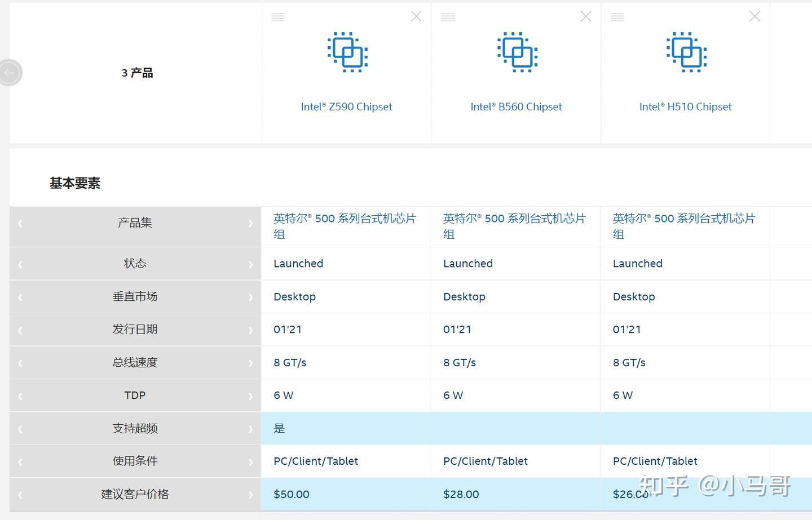Click the Z590 chipset icon

click(x=347, y=52)
